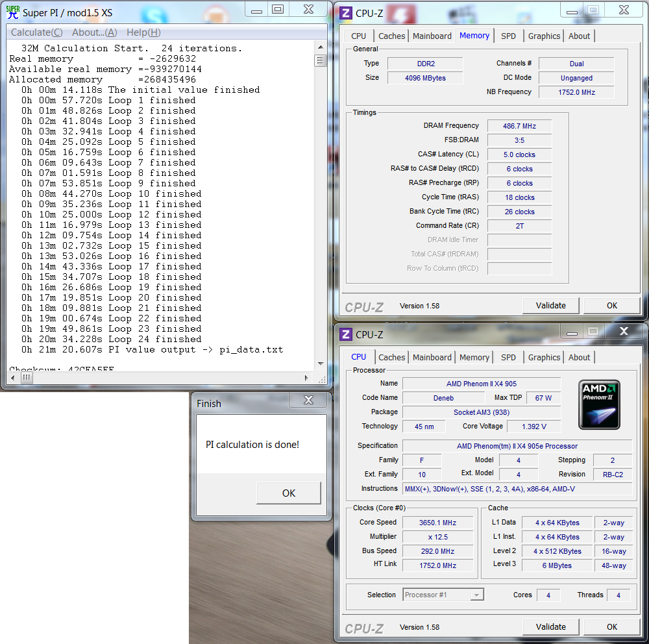Click Super PI horizontal scrollbar thumb

[x=27, y=378]
